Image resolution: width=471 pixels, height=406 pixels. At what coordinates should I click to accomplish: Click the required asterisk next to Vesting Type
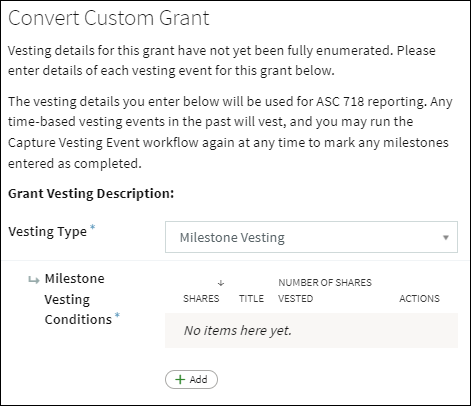pos(92,227)
